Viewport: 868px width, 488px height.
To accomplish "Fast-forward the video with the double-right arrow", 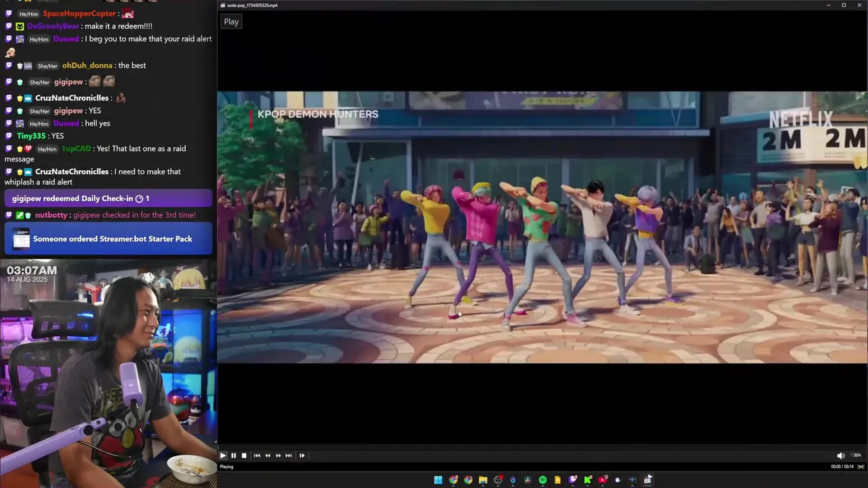I will (278, 455).
